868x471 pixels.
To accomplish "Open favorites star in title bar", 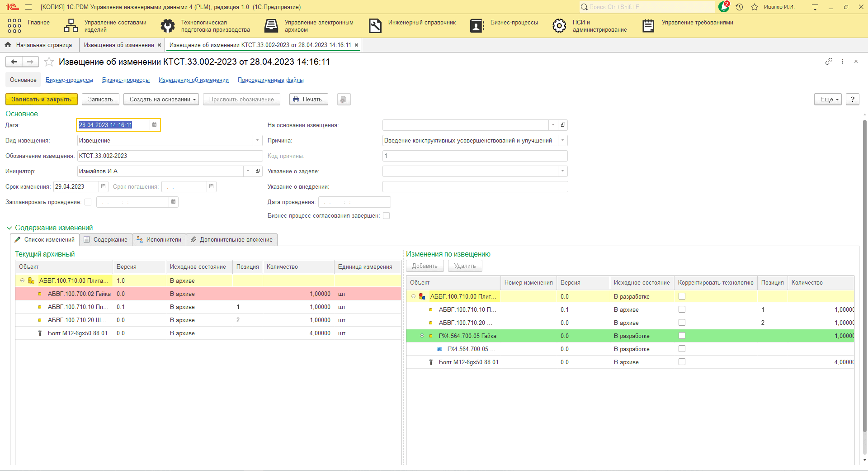I will [x=755, y=7].
